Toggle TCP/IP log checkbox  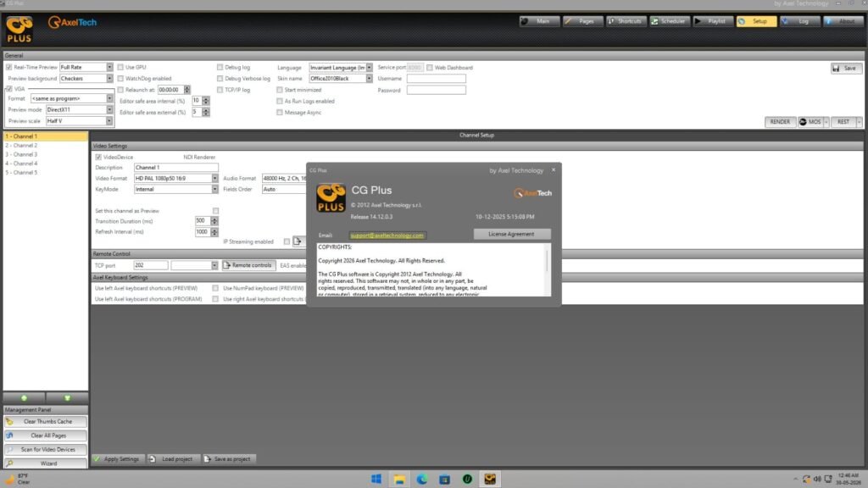220,90
